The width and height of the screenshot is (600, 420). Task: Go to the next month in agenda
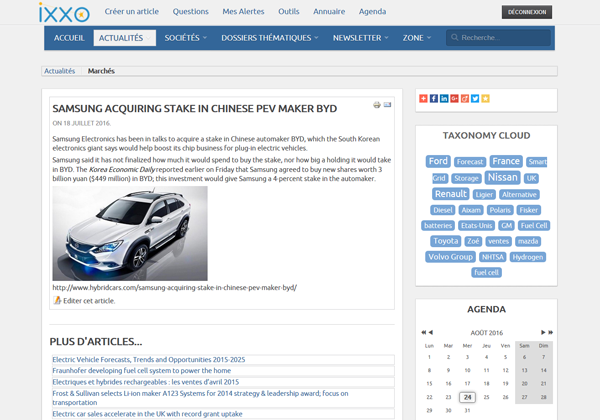[x=543, y=332]
